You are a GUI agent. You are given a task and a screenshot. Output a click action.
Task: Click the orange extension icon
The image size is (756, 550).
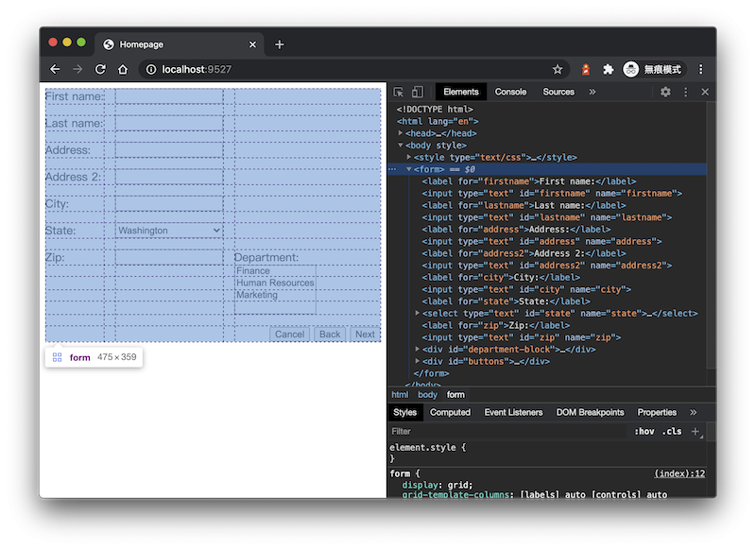pos(586,69)
